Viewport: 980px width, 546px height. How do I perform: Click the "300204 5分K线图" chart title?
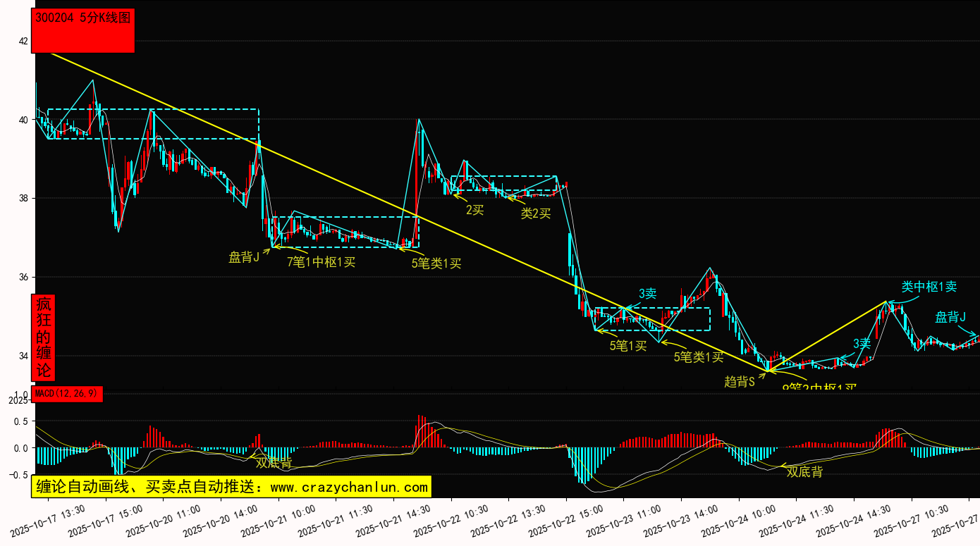[x=83, y=19]
